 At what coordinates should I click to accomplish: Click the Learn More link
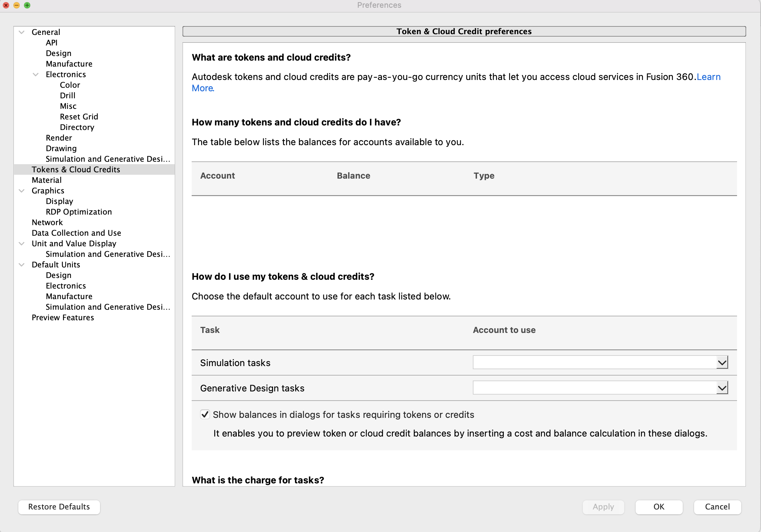708,77
